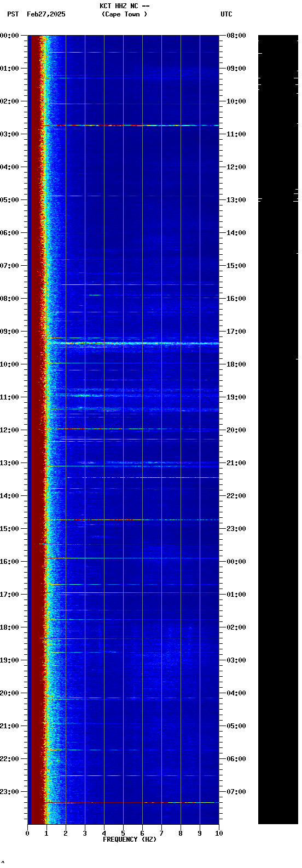
Task: Click the UTC '11:00' time label
Action: 236,134
